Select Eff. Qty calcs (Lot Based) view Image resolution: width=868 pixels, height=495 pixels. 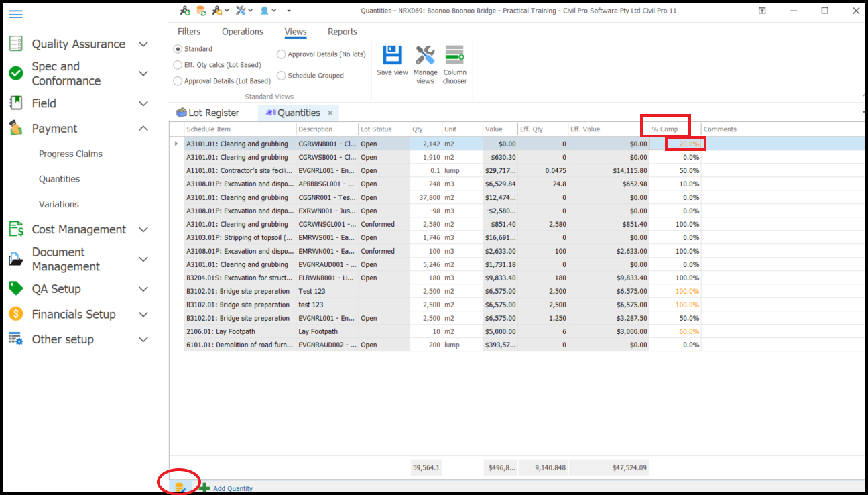point(178,65)
